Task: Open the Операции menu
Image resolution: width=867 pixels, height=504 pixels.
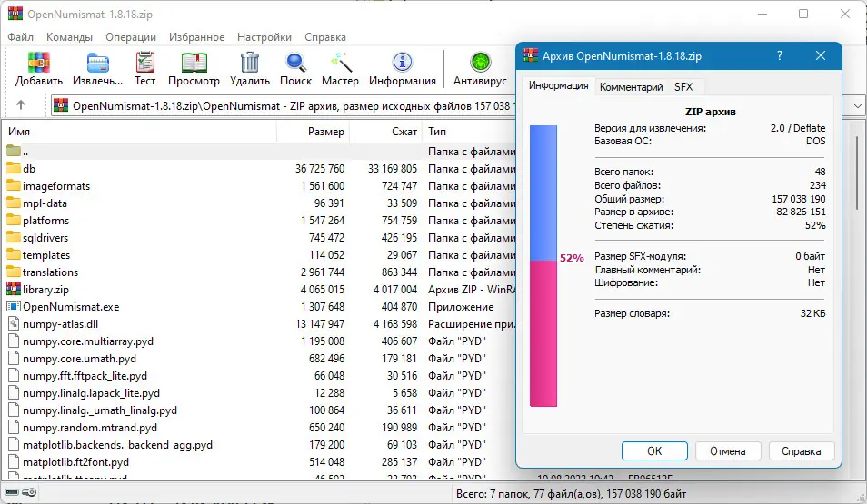Action: tap(131, 37)
